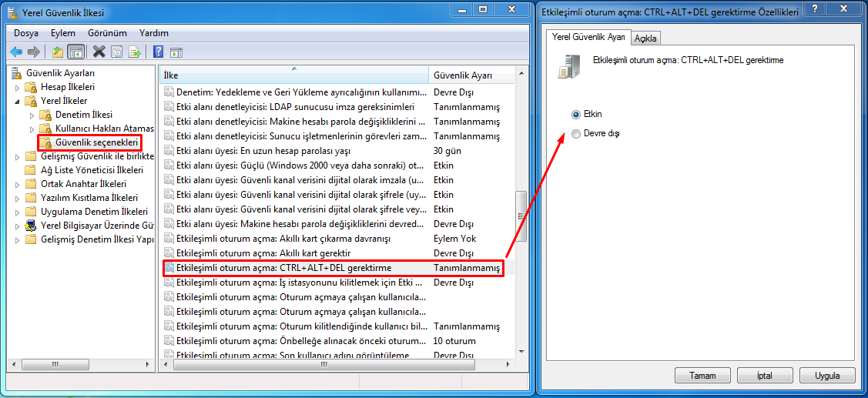Viewport: 868px width, 398px height.
Task: Open the Eylem menu
Action: 63,33
